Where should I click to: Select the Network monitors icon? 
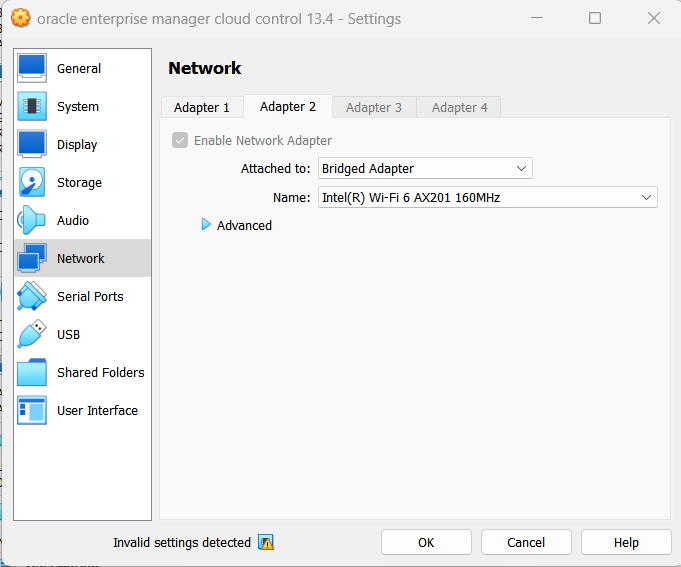[x=32, y=258]
